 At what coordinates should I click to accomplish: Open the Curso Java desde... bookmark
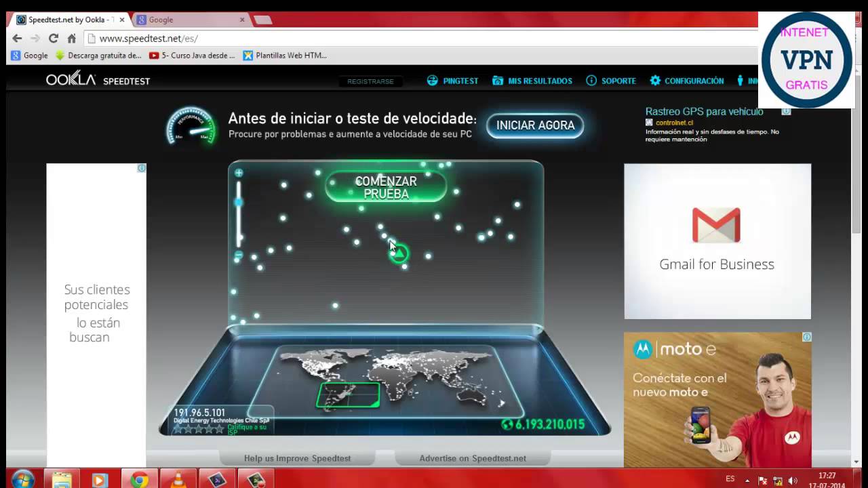coord(192,56)
